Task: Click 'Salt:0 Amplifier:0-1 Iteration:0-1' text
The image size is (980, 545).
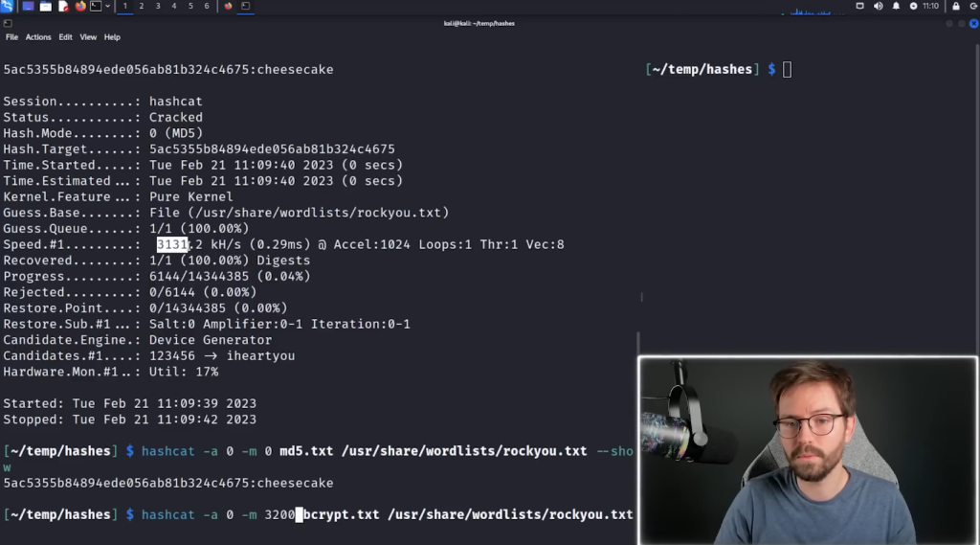Action: coord(279,324)
